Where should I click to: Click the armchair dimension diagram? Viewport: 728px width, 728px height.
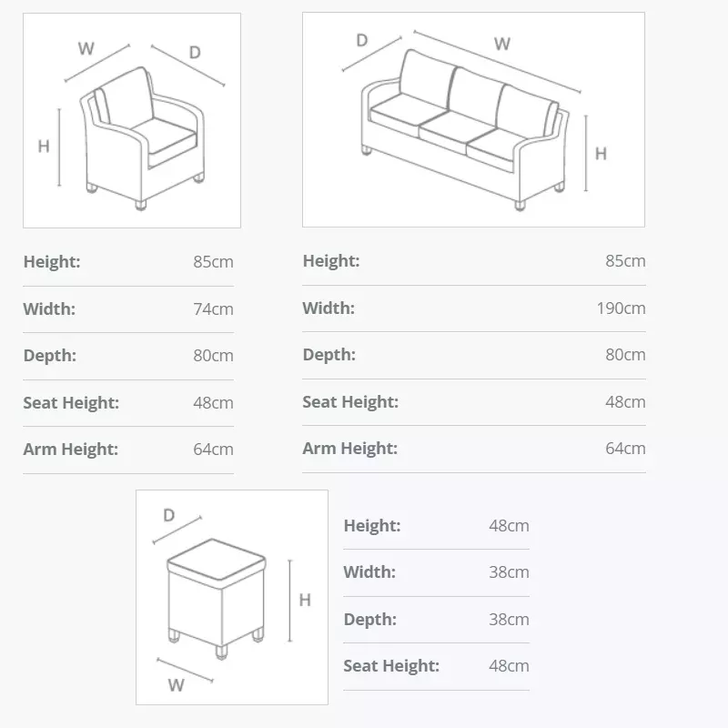132,120
